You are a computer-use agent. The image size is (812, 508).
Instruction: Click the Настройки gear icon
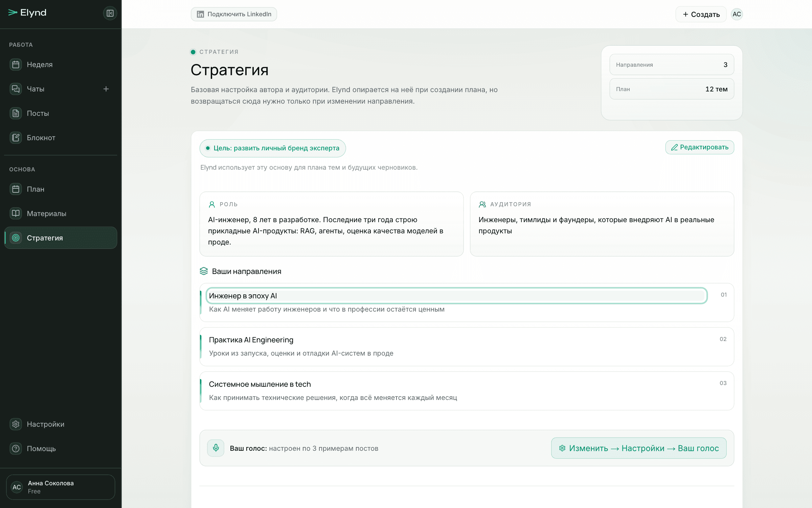16,424
